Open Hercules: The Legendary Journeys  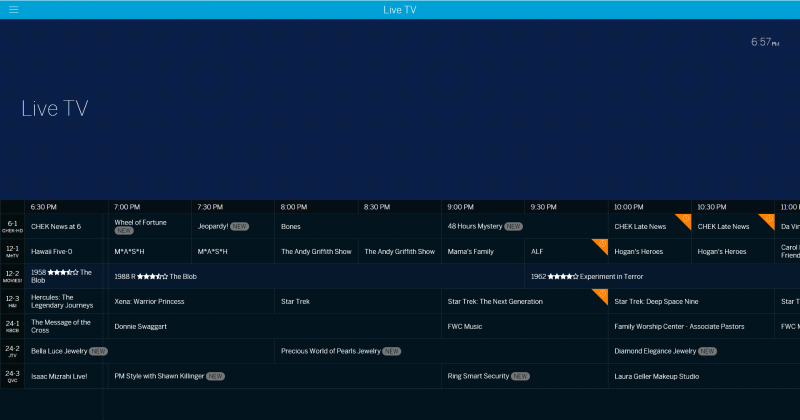66,302
